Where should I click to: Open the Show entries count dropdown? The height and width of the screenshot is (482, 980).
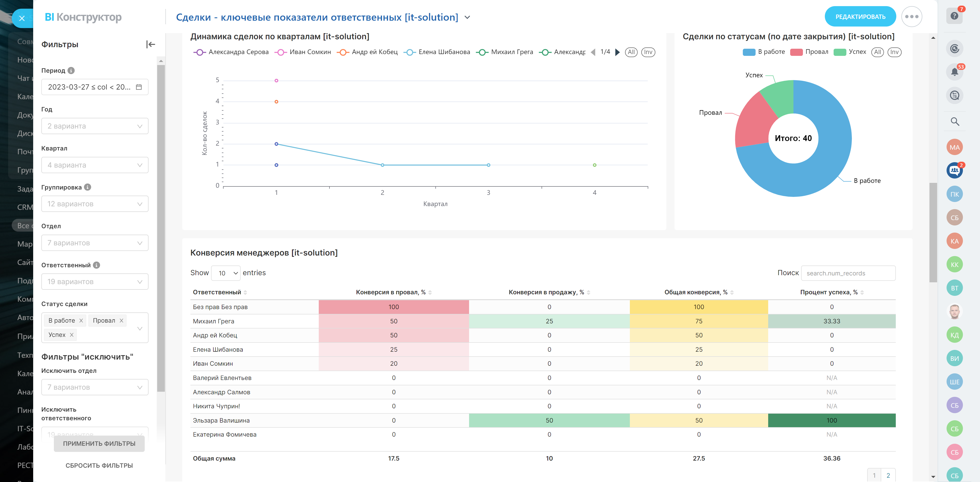point(226,273)
